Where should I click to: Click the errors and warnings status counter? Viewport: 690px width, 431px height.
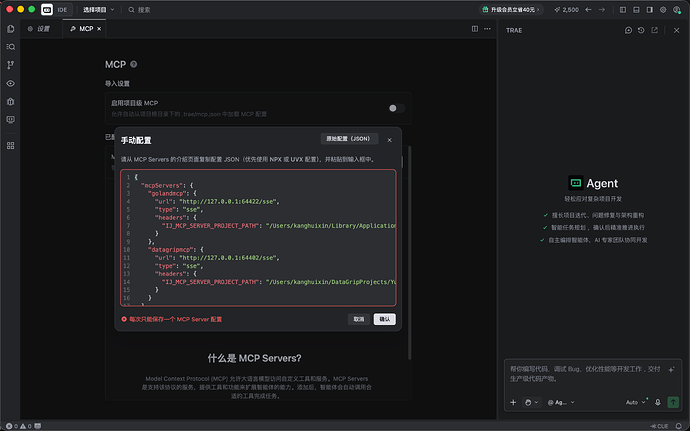(x=18, y=426)
